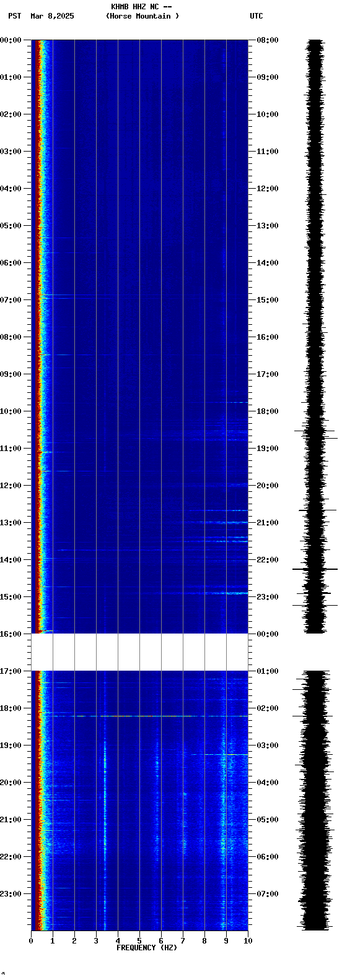This screenshot has height=980, width=342.
Task: Click the 9 Hz frequency tick label
Action: pos(226,941)
